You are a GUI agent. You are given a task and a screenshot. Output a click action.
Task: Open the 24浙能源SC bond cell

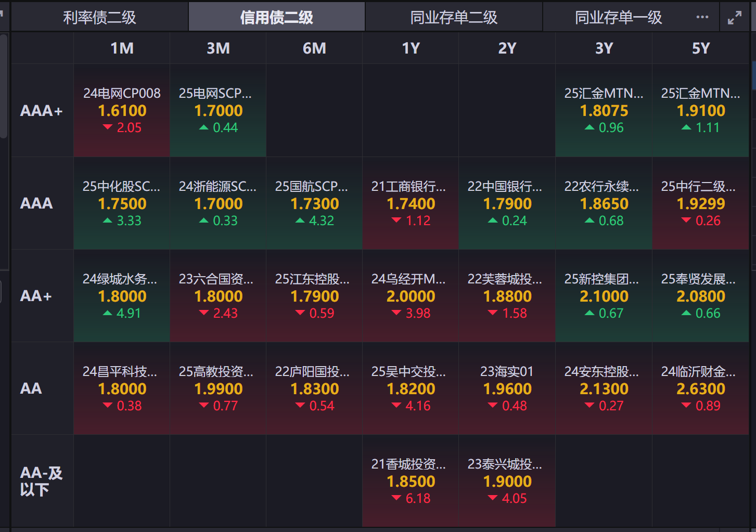coord(218,203)
